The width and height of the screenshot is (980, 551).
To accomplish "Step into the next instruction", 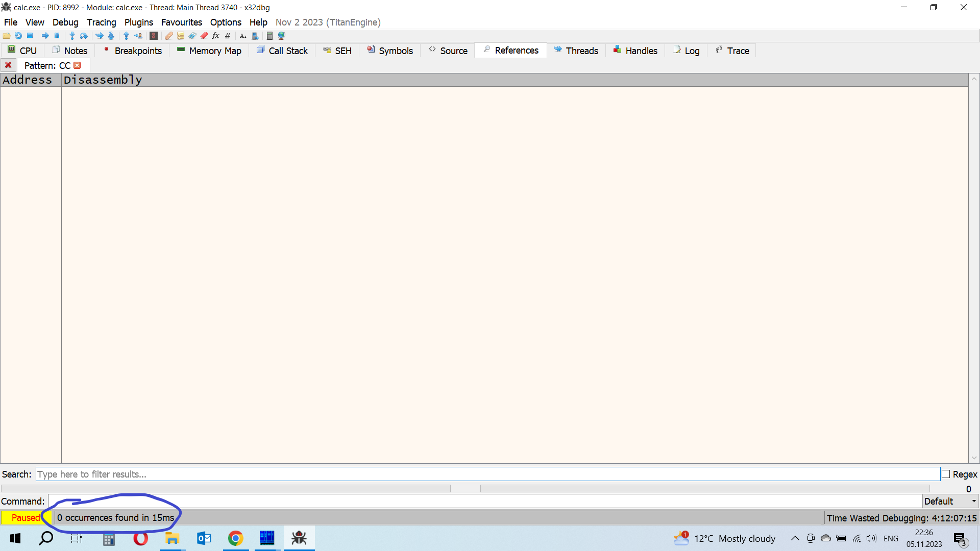I will tap(71, 36).
